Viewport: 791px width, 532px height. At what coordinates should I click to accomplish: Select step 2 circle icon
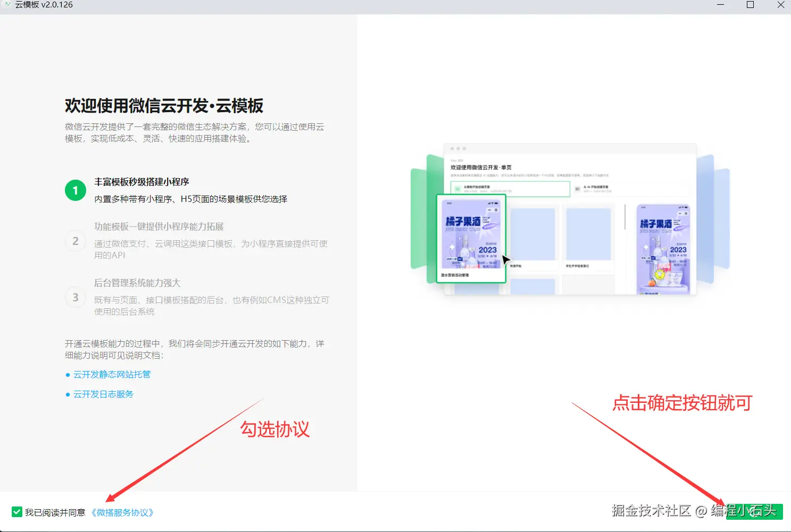(x=76, y=241)
